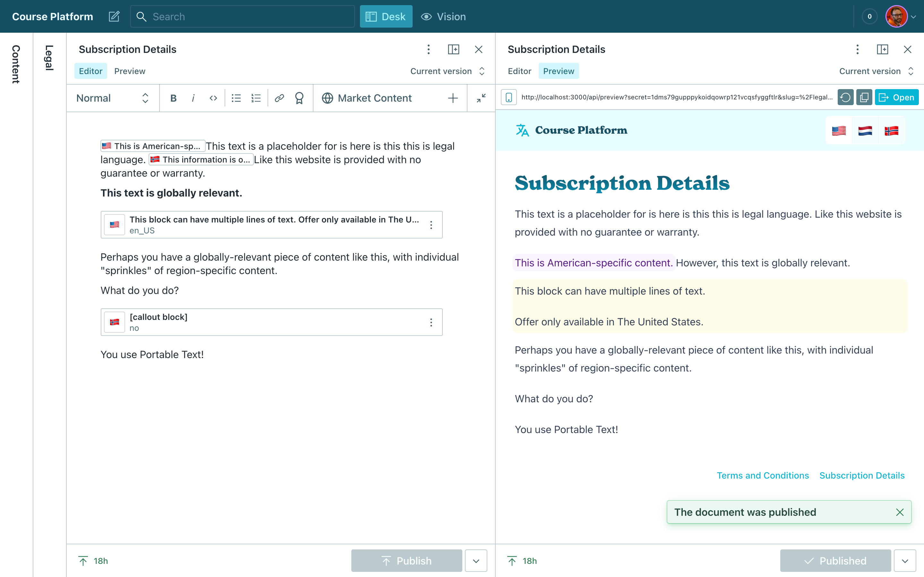The width and height of the screenshot is (924, 577).
Task: Switch preview to Netherlands flag market
Action: [x=865, y=131]
